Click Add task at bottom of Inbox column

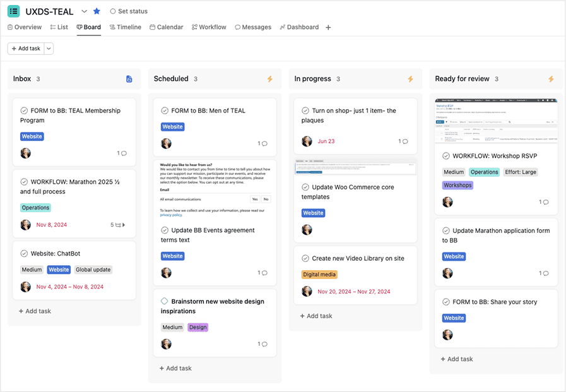pyautogui.click(x=35, y=311)
